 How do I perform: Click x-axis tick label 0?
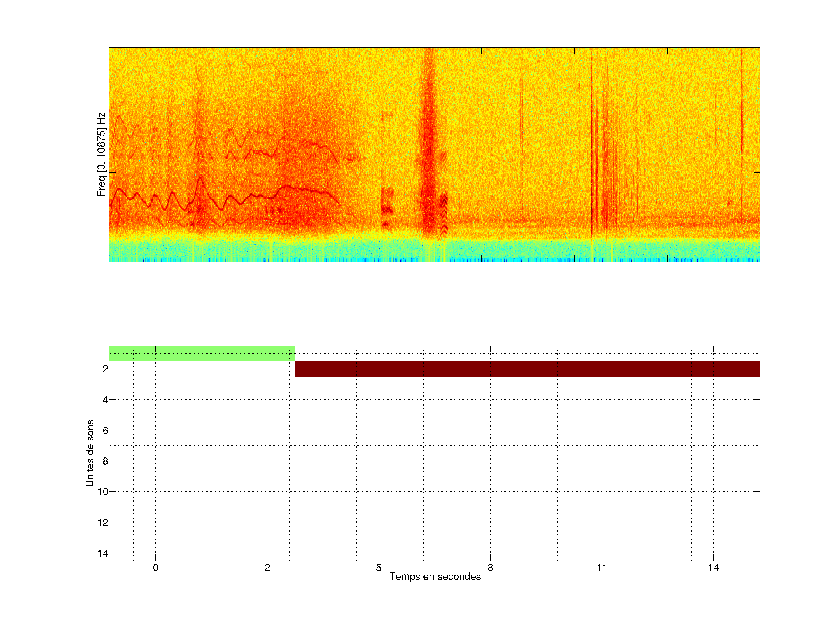[156, 568]
